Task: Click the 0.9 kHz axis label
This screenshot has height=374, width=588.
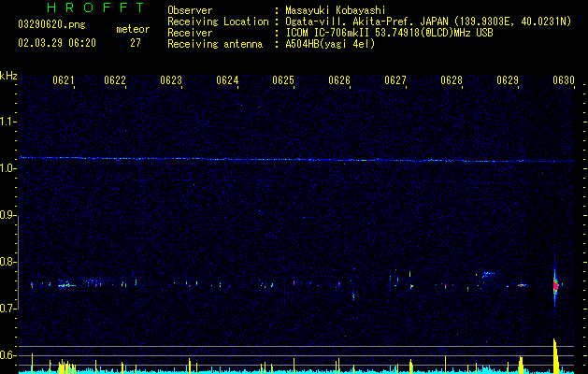Action: pyautogui.click(x=7, y=215)
